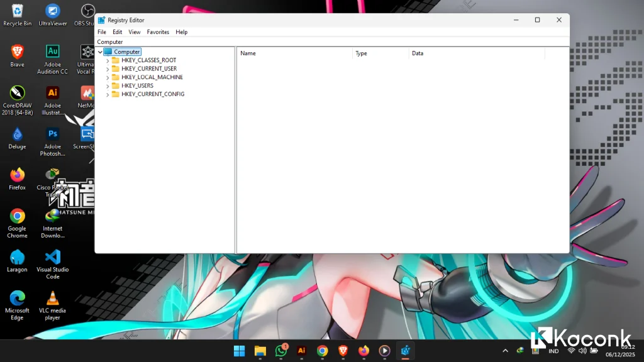Click the Name column header

[294, 53]
